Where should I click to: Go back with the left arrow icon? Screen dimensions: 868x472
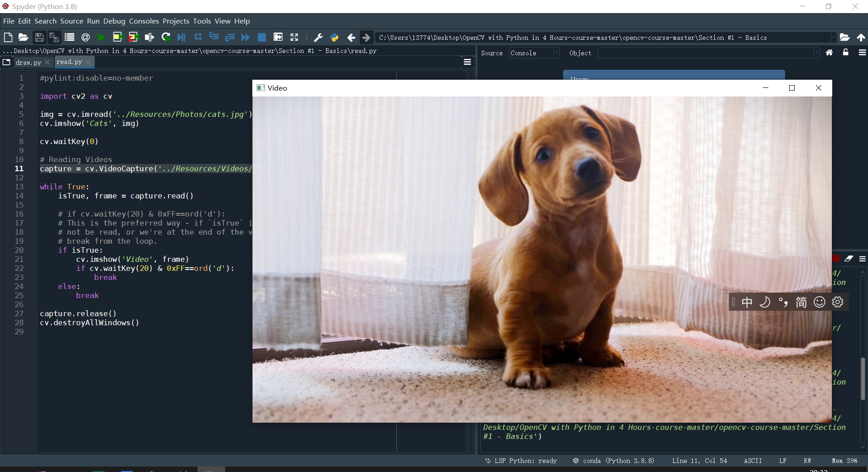pyautogui.click(x=351, y=37)
